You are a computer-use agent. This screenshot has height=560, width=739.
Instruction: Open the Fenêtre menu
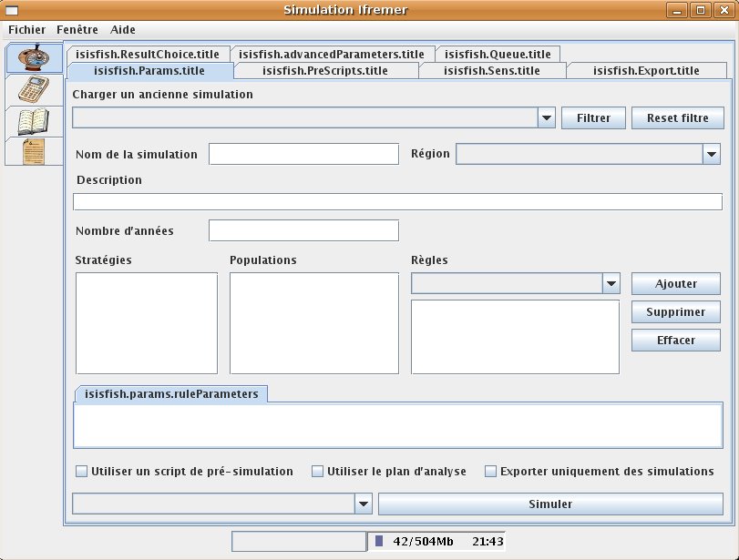click(77, 30)
